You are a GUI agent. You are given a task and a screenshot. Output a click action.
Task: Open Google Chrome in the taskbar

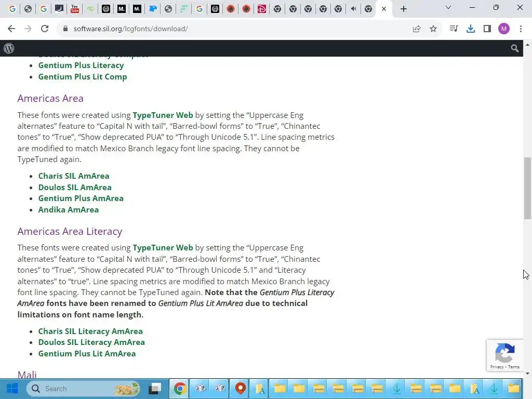point(180,389)
